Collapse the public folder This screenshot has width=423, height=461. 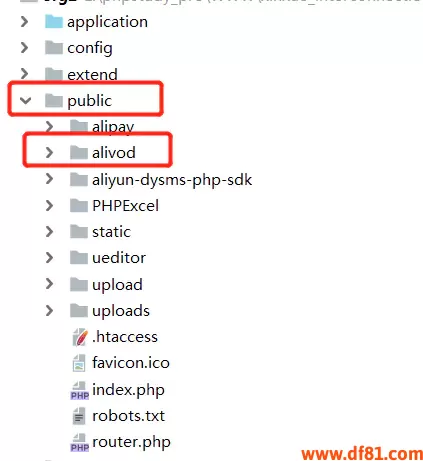[x=25, y=100]
